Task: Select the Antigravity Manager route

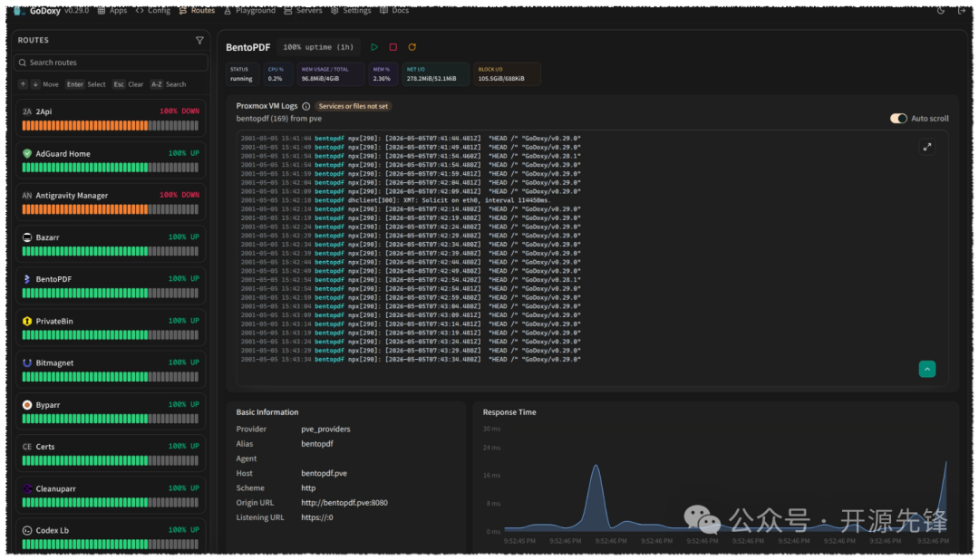Action: tap(111, 202)
